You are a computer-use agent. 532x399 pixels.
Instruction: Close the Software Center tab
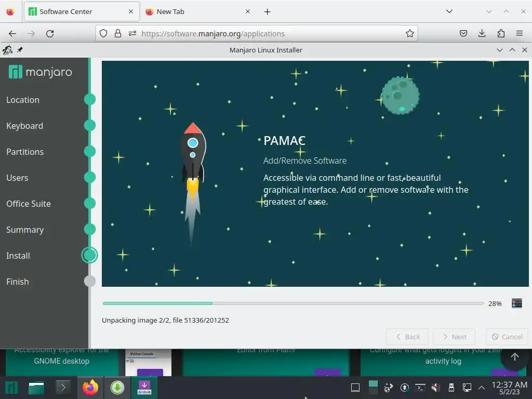click(x=130, y=11)
